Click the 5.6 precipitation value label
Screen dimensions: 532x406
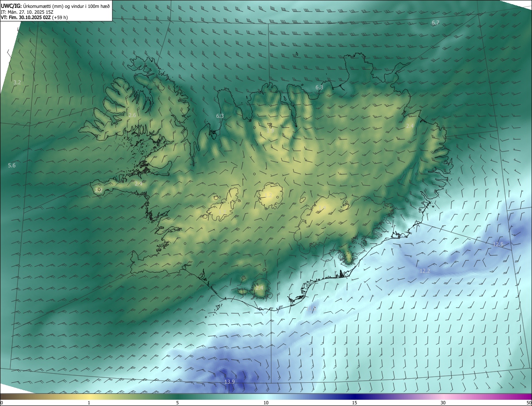pos(12,165)
